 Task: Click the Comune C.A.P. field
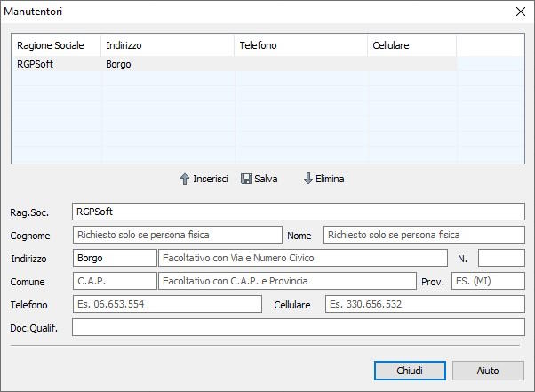114,281
